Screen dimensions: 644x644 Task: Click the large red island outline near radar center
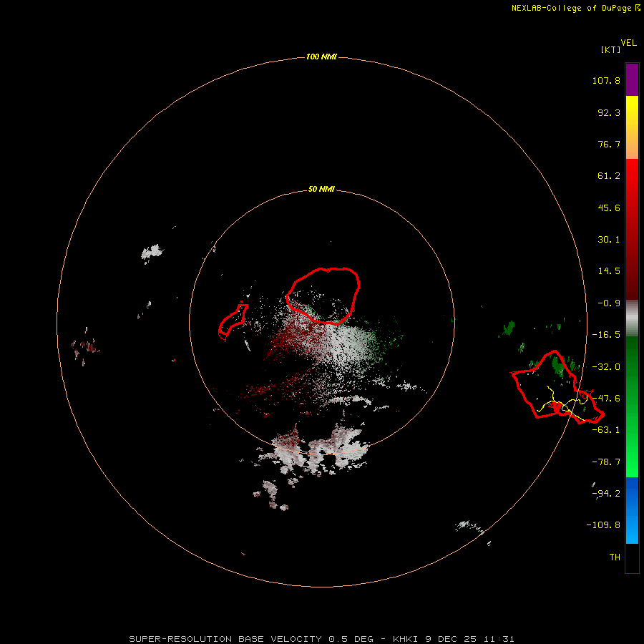323,296
